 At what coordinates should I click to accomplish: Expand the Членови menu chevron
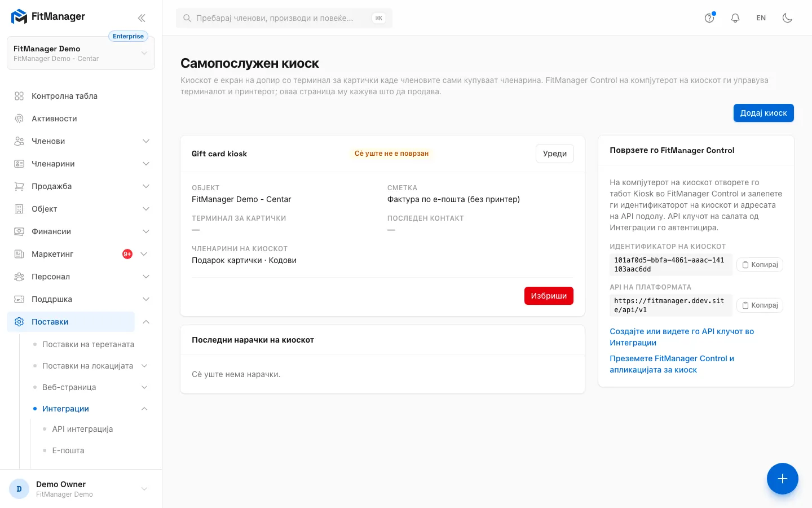pos(146,141)
